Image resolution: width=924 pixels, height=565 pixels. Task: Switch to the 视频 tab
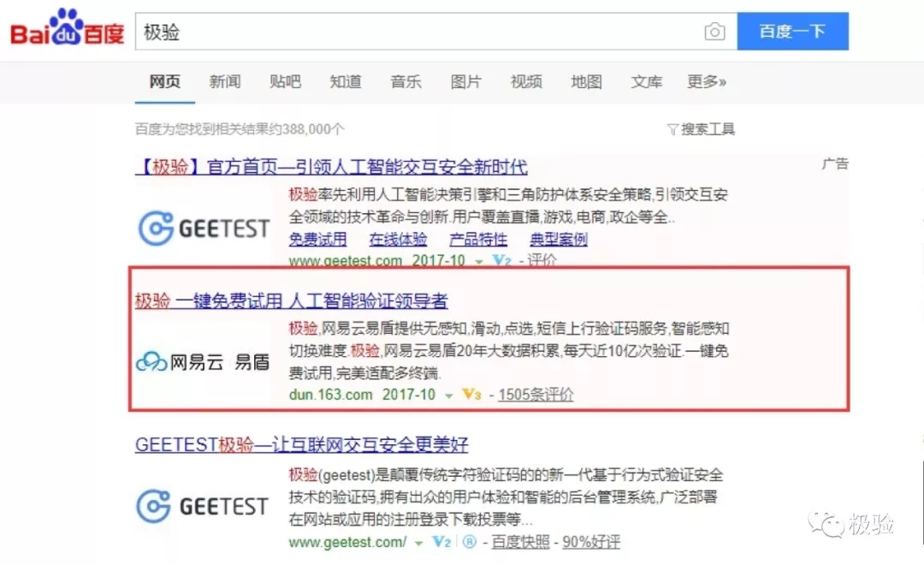(525, 82)
